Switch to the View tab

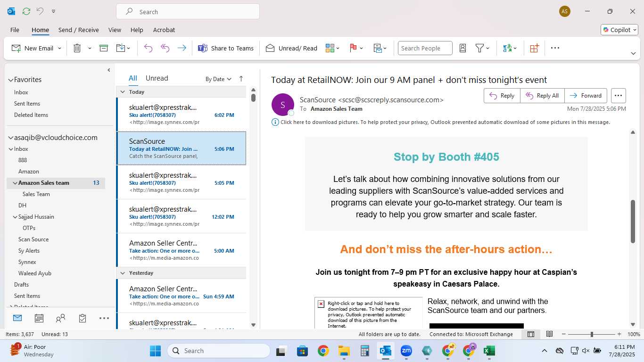click(115, 30)
